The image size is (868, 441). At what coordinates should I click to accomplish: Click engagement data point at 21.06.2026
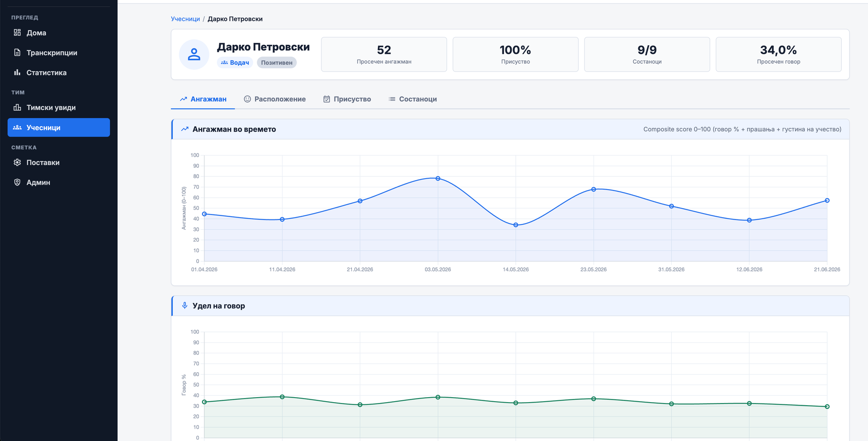coord(827,200)
